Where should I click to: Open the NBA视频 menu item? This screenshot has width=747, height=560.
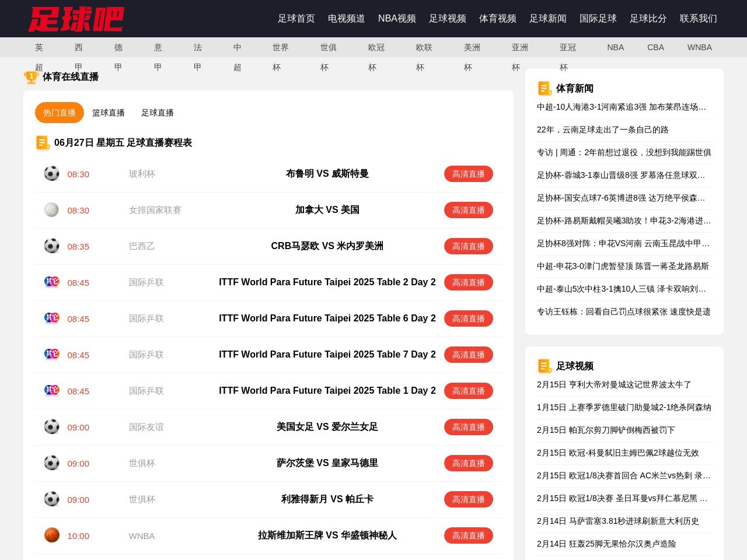[396, 19]
